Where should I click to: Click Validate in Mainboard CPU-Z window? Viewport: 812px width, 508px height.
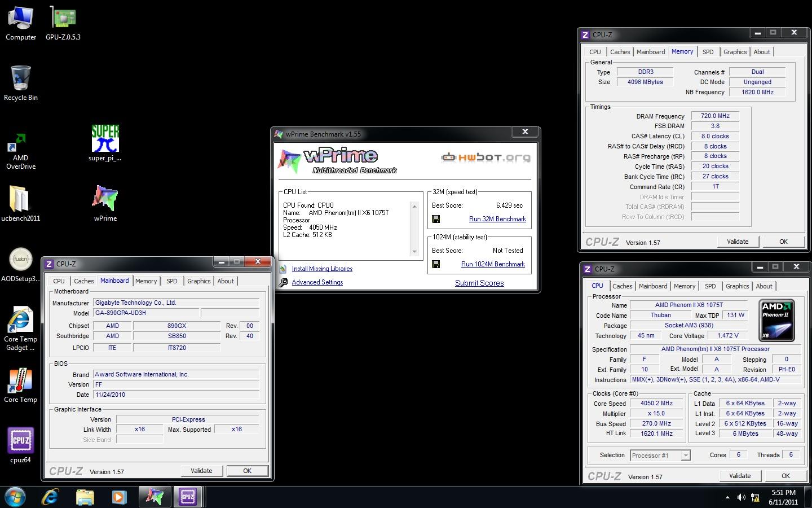tap(201, 471)
